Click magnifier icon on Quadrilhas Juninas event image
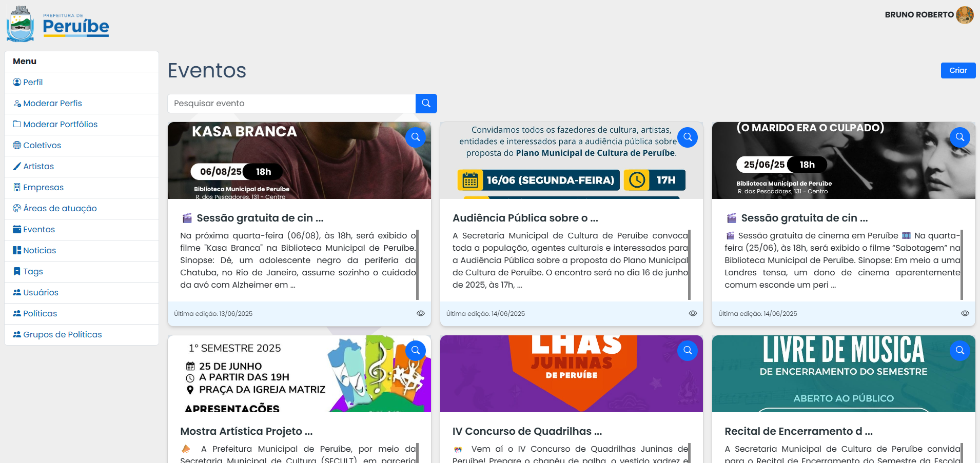 tap(688, 351)
